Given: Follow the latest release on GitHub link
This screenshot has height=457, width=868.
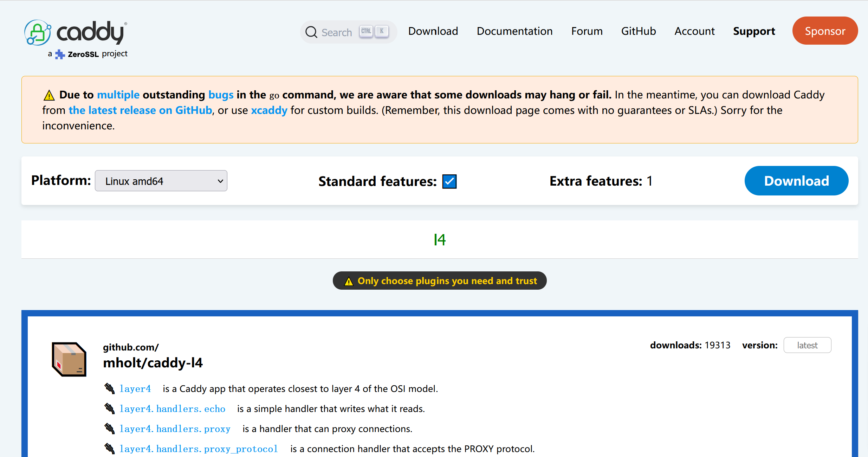Looking at the screenshot, I should coord(140,110).
